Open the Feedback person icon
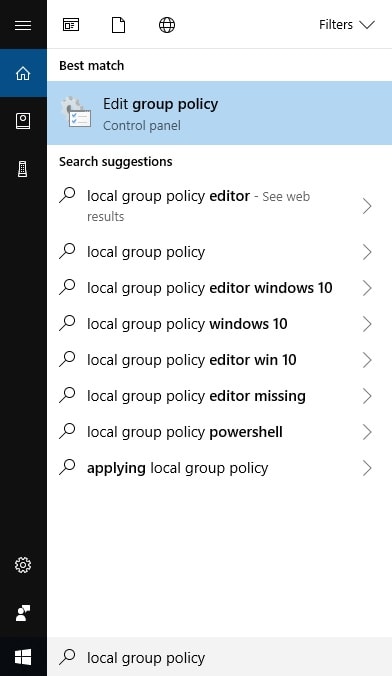This screenshot has width=392, height=676. 23,613
